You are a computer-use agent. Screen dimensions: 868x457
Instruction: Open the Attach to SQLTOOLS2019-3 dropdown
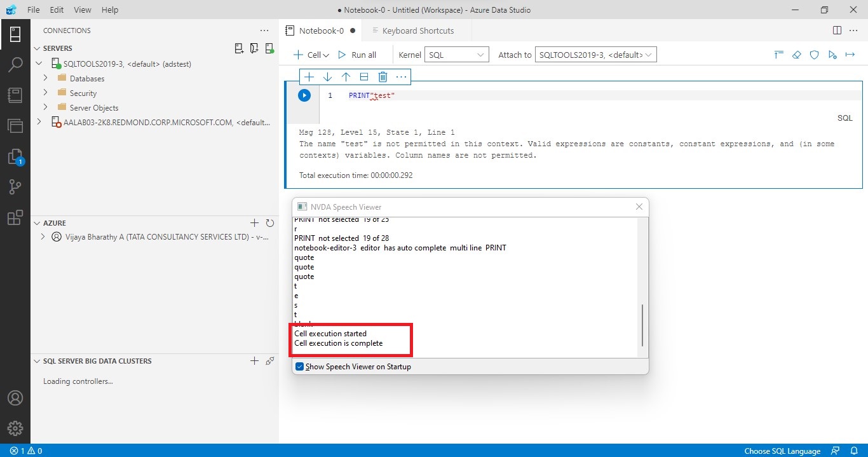tap(595, 55)
